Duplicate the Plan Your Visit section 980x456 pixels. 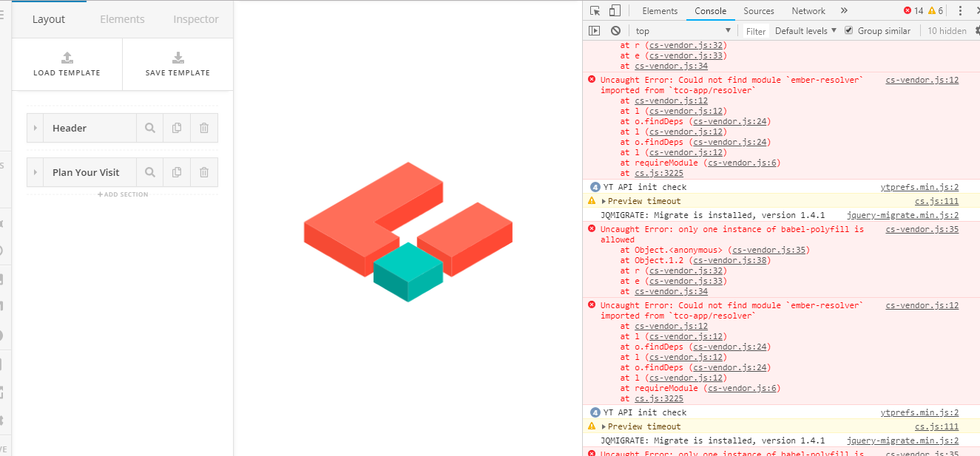tap(177, 172)
